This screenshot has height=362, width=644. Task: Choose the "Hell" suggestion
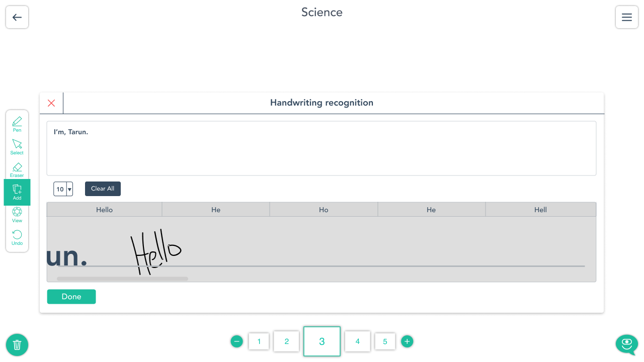click(x=540, y=210)
